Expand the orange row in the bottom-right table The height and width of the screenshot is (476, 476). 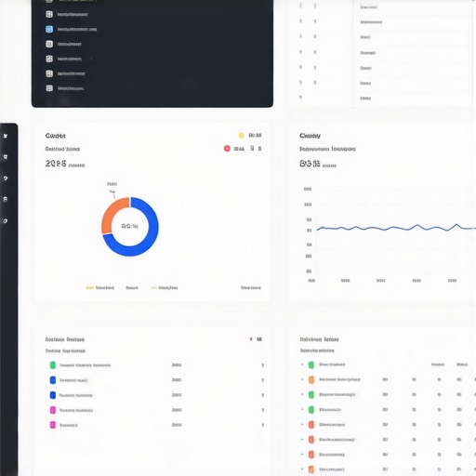click(x=302, y=379)
